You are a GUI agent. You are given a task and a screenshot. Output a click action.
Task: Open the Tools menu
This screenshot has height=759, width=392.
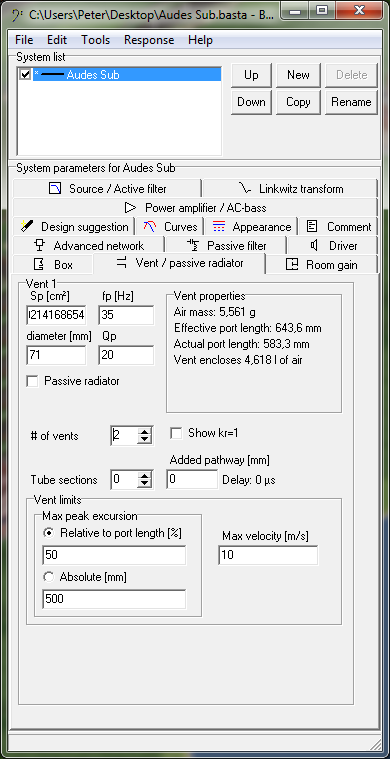coord(95,40)
